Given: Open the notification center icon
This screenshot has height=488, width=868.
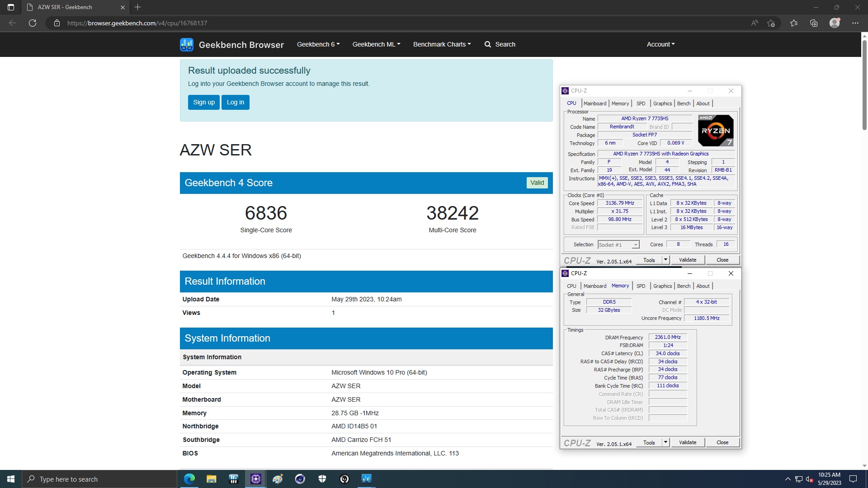Looking at the screenshot, I should tap(853, 479).
